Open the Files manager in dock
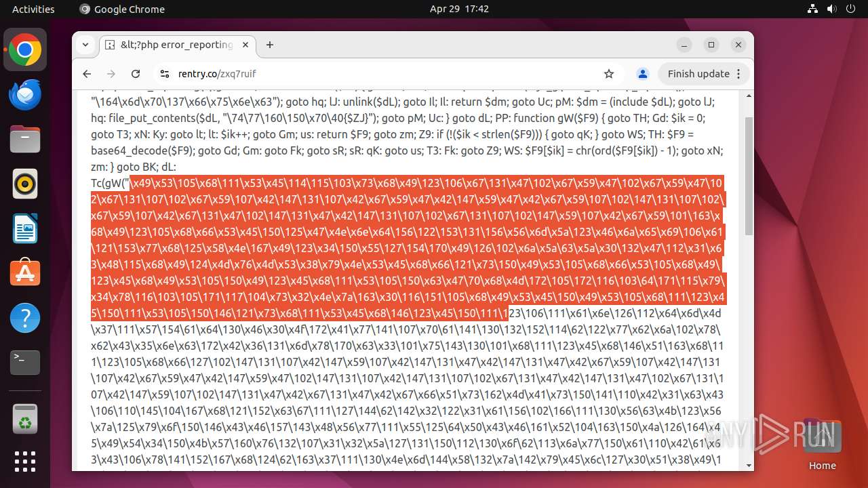The width and height of the screenshot is (868, 488). tap(25, 140)
